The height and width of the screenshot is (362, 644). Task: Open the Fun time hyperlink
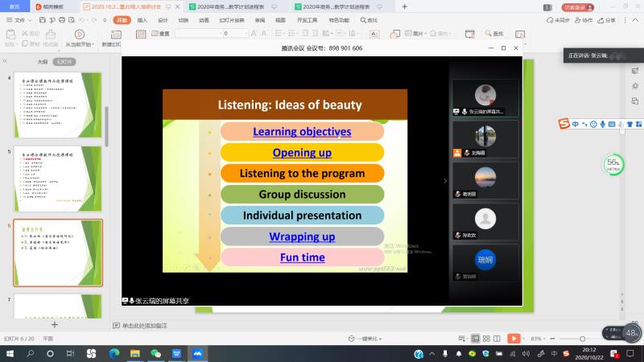302,257
